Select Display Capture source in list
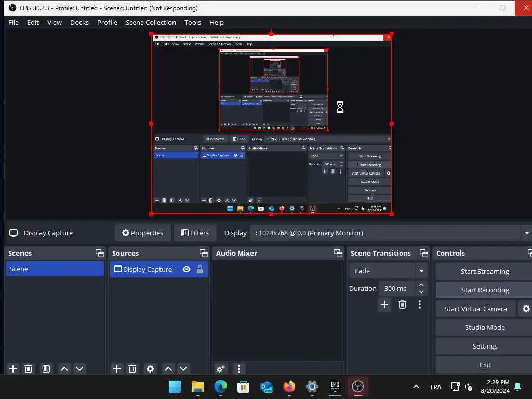532x399 pixels. [159, 270]
